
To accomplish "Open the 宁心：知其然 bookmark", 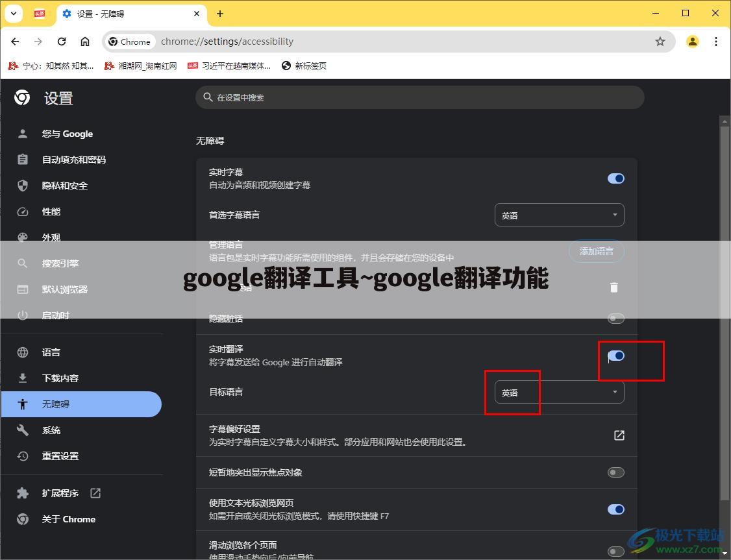I will click(51, 66).
